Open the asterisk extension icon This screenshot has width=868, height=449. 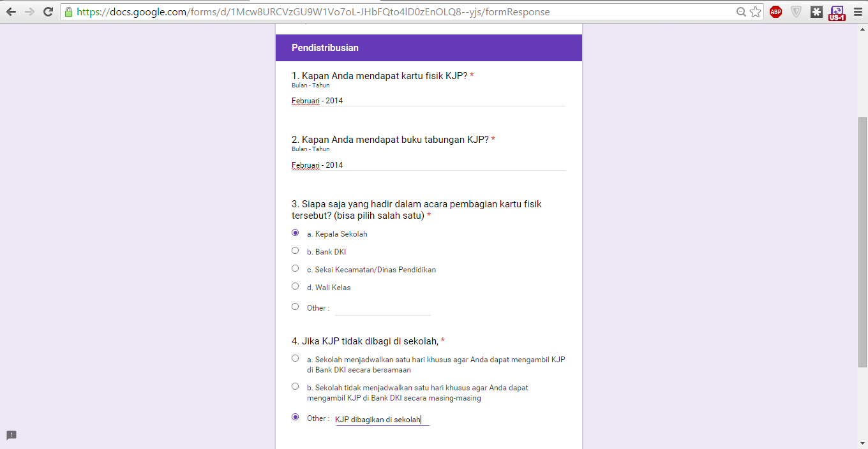click(x=816, y=11)
